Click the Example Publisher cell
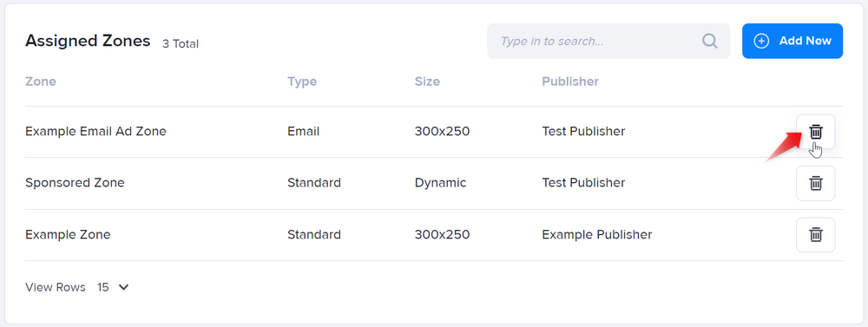The width and height of the screenshot is (868, 327). pos(597,234)
